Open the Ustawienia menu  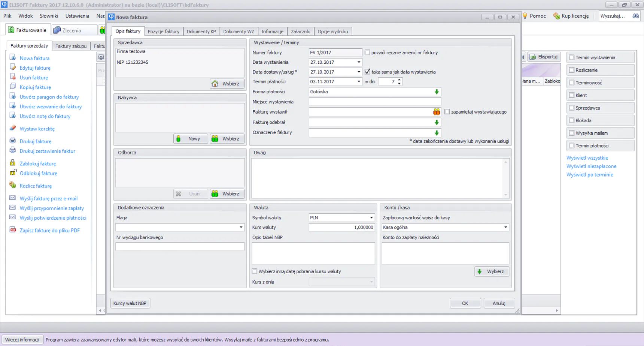[77, 16]
